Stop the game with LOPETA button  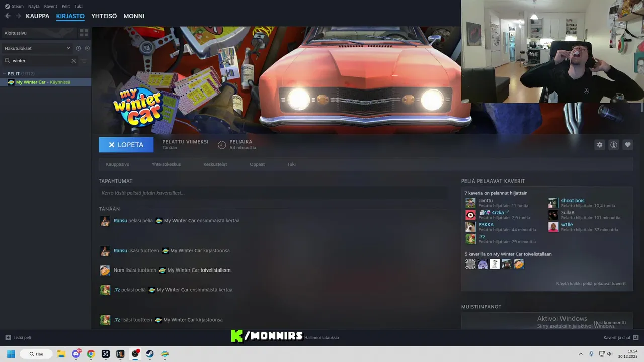[x=126, y=145]
